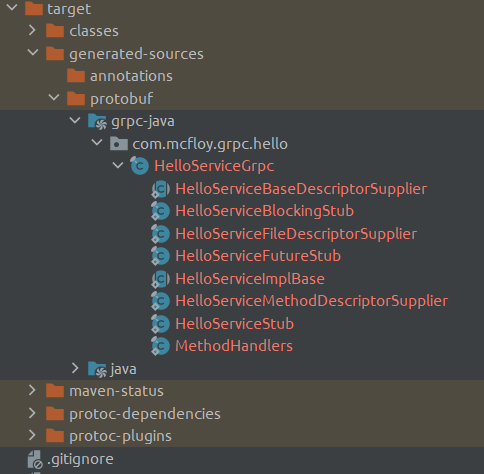Click the HelloServiceGrpc class icon
This screenshot has width=484, height=474.
tap(139, 166)
